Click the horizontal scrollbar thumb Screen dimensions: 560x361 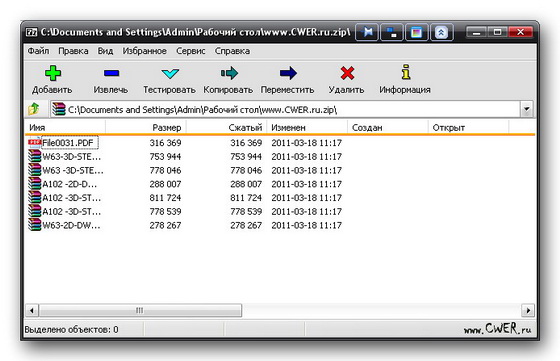[140, 310]
